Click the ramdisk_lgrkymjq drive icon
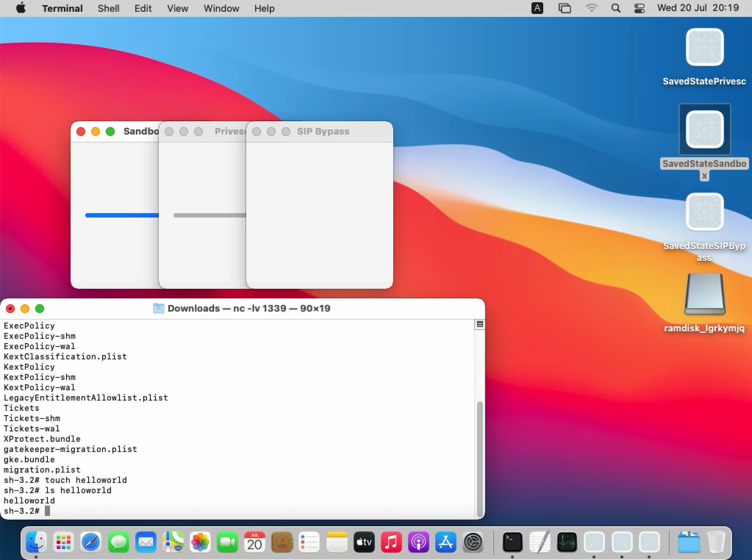This screenshot has width=752, height=560. pos(704,294)
